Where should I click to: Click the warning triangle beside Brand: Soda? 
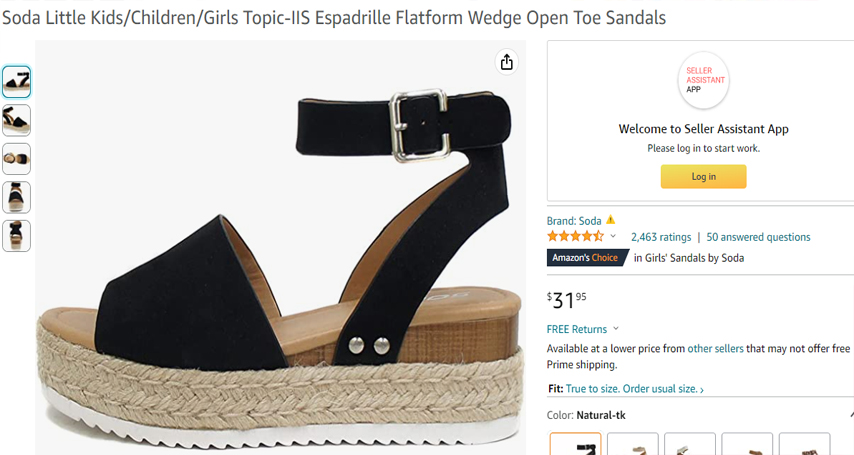[611, 220]
